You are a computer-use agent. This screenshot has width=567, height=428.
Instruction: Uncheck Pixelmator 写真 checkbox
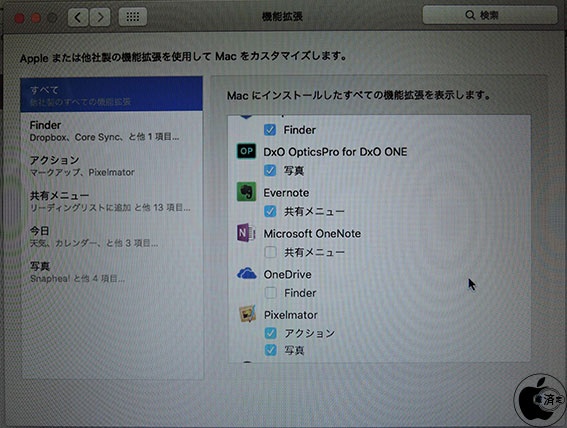(x=270, y=350)
